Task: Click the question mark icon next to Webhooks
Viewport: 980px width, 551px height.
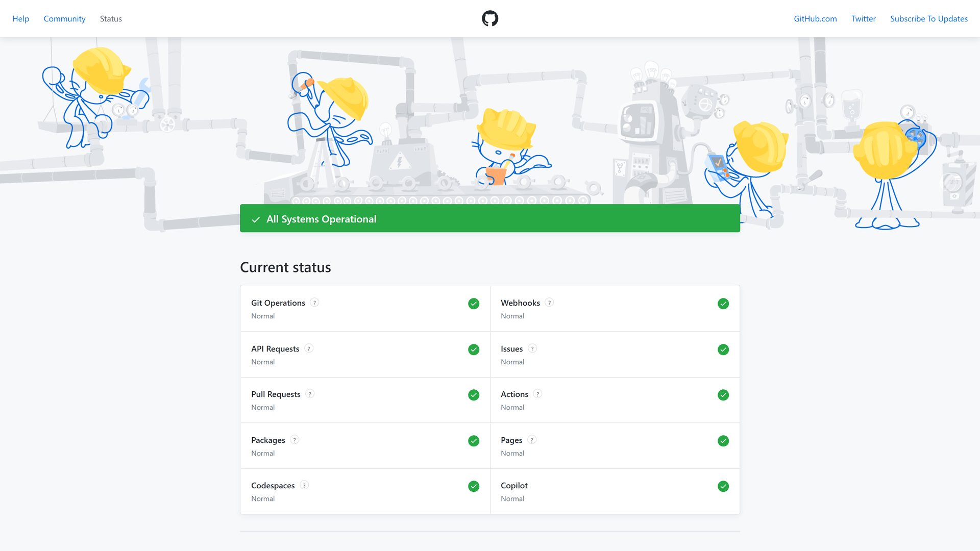Action: point(550,303)
